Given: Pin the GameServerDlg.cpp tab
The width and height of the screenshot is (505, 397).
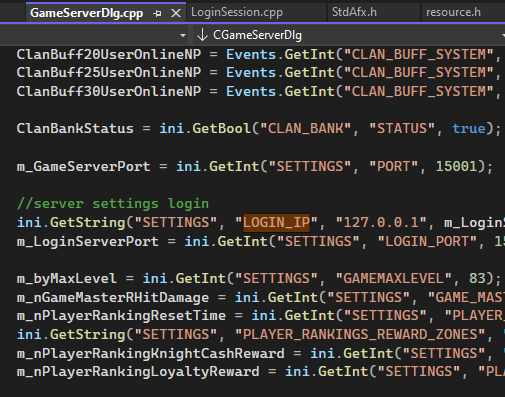Looking at the screenshot, I should point(157,13).
